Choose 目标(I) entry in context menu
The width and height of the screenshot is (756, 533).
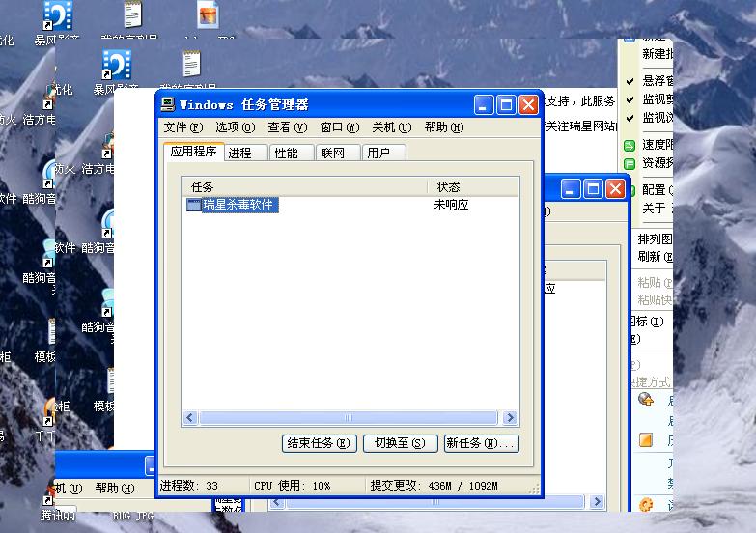(648, 322)
